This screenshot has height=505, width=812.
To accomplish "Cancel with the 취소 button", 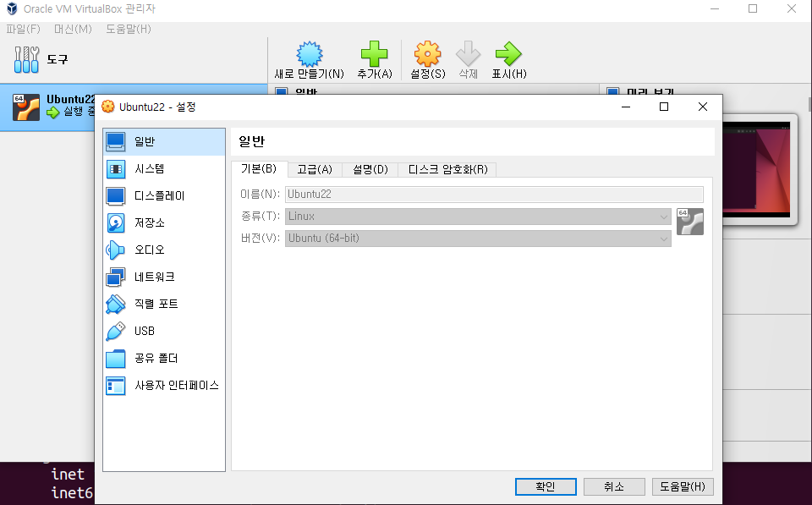I will point(614,486).
